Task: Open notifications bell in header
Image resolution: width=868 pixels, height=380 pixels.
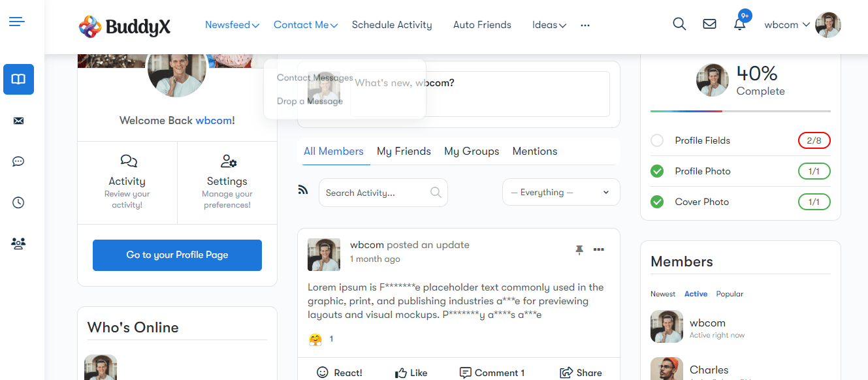Action: [x=739, y=25]
